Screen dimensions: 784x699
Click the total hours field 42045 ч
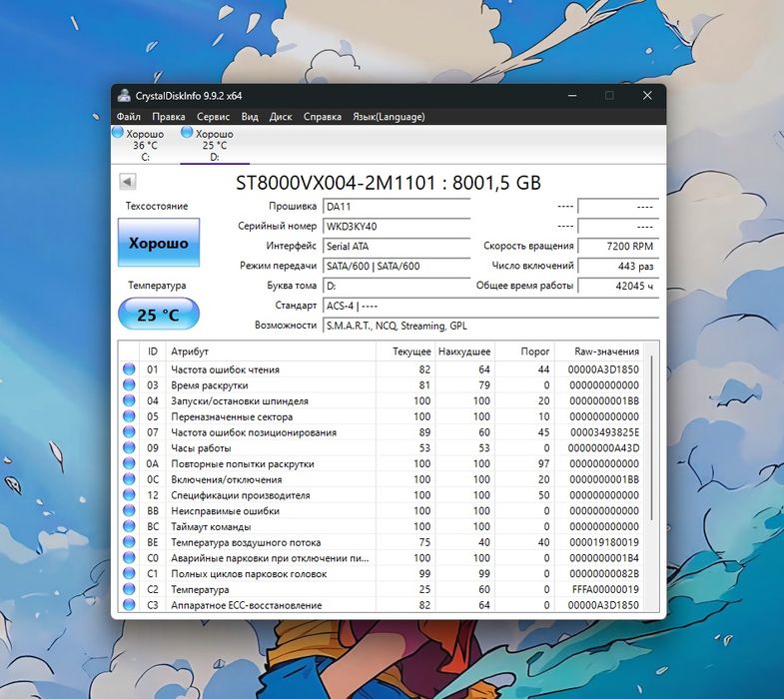click(618, 286)
